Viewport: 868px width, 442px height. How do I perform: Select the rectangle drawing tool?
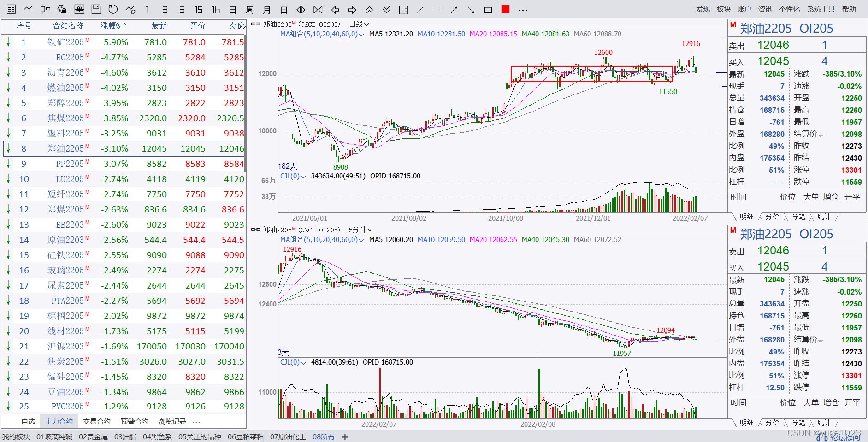point(488,9)
